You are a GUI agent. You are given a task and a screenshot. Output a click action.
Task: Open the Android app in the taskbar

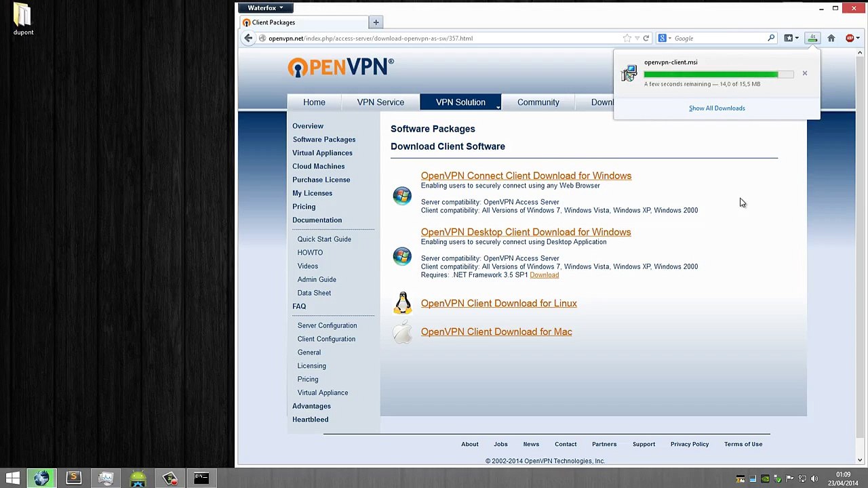[x=138, y=479]
